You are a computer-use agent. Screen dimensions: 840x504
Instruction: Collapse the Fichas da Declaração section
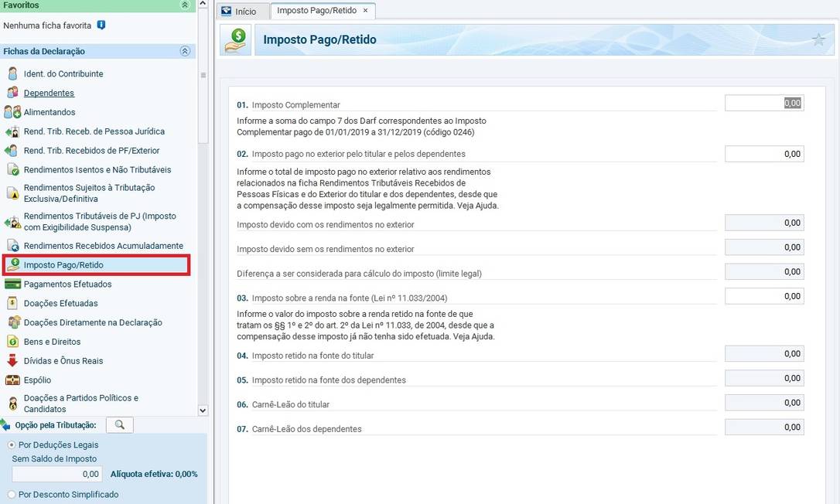click(185, 51)
